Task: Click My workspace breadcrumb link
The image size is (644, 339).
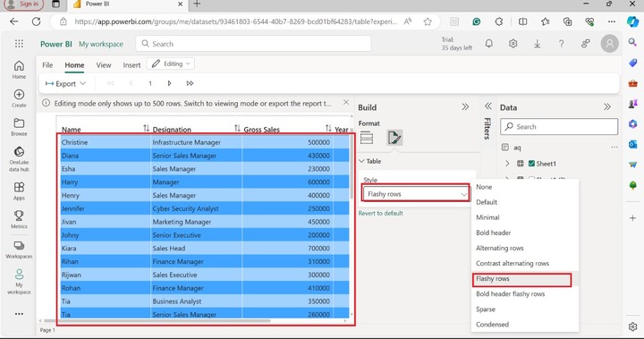Action: [x=101, y=44]
